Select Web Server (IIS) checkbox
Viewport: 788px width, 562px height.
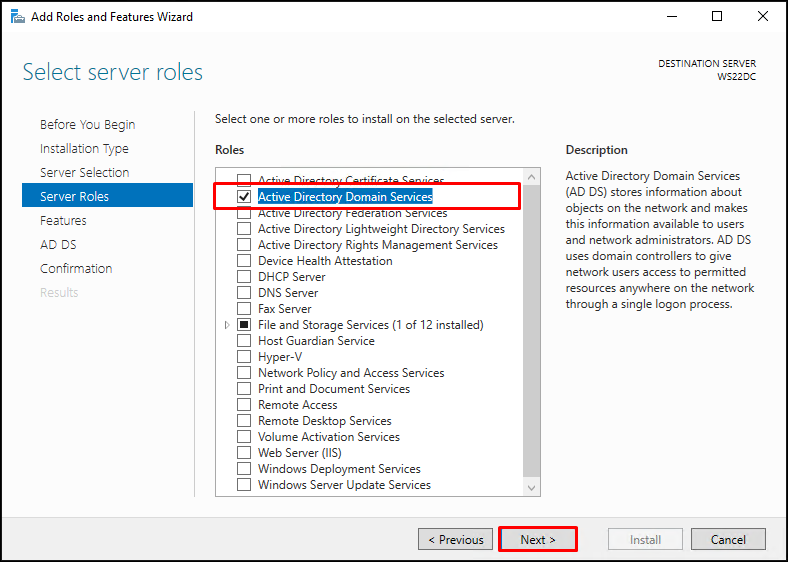click(x=244, y=453)
